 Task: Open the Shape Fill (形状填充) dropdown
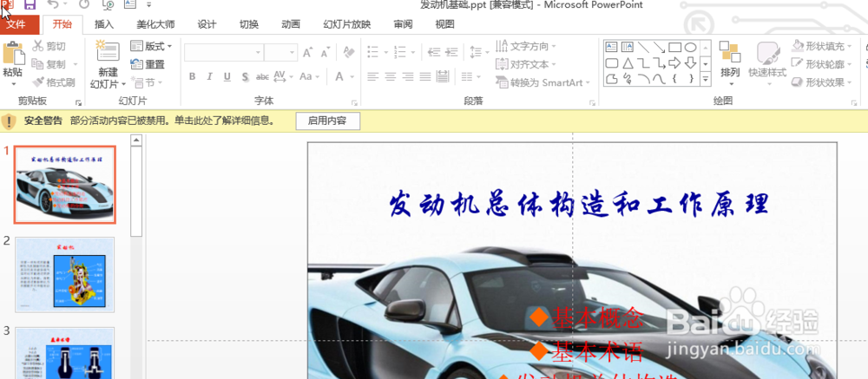[822, 46]
